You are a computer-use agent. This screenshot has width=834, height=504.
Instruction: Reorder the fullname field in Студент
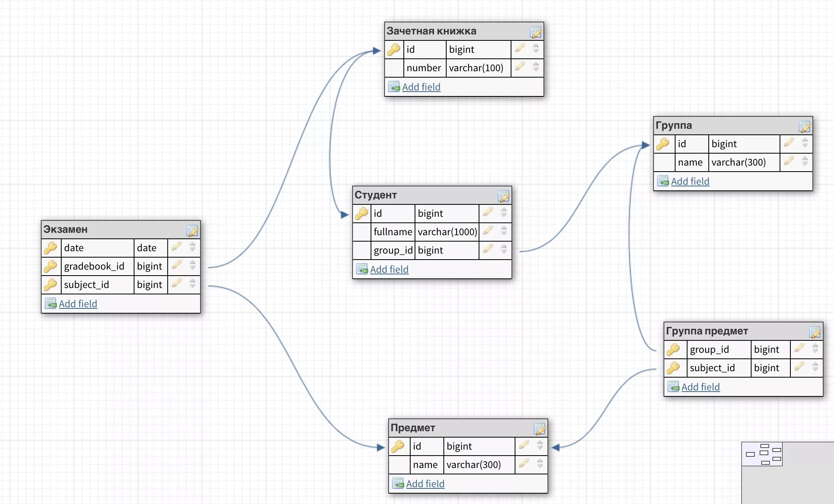pos(504,230)
